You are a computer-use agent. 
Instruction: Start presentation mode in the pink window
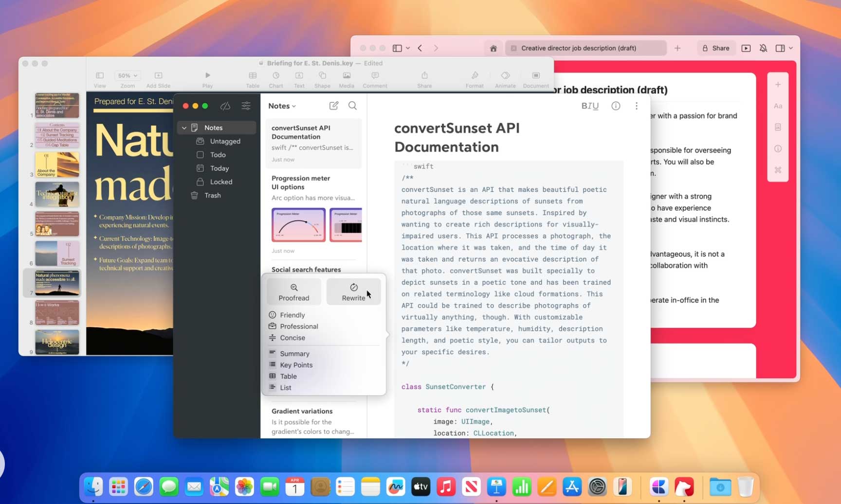coord(746,48)
